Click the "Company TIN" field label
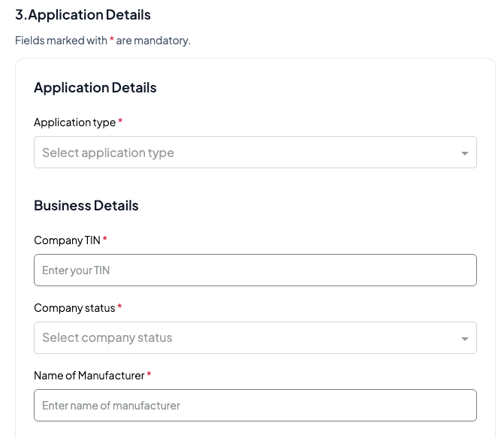The width and height of the screenshot is (504, 438). pos(68,240)
